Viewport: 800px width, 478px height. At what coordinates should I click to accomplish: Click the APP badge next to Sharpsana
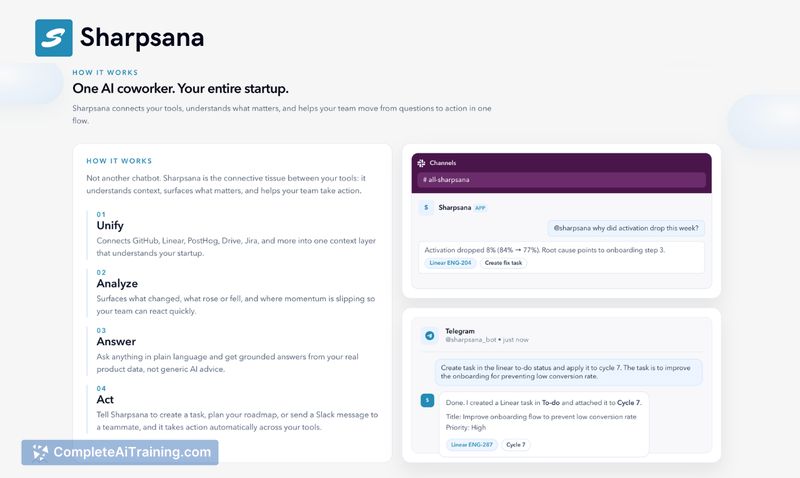pyautogui.click(x=481, y=208)
